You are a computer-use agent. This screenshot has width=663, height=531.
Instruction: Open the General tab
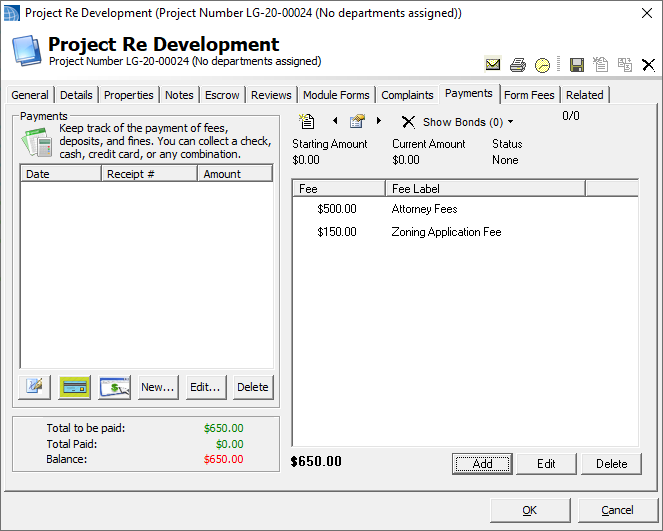pos(30,95)
